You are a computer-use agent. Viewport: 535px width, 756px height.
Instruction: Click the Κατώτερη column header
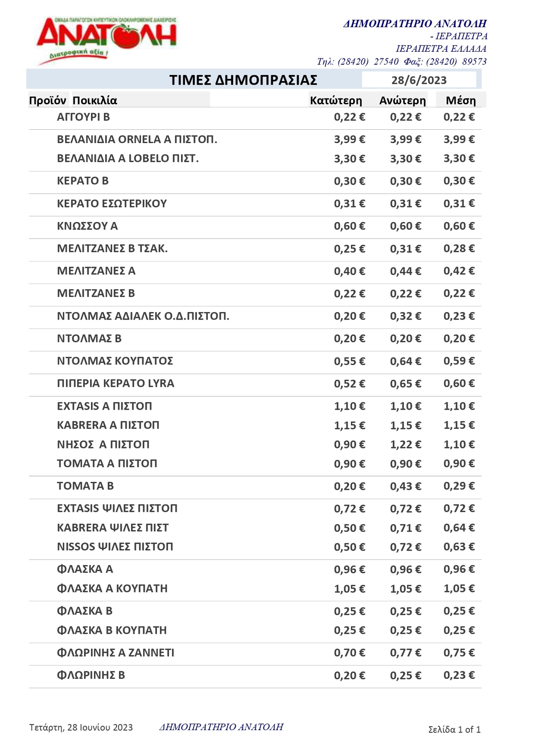[x=336, y=100]
